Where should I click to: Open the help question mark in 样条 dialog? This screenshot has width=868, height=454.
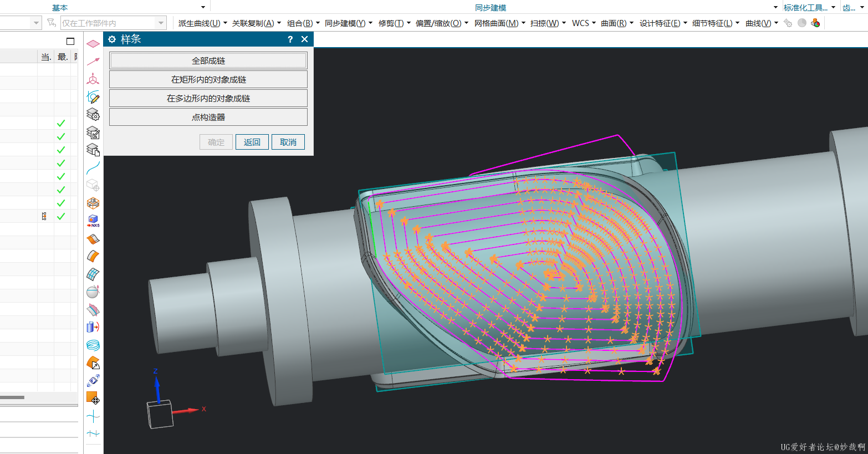coord(290,39)
